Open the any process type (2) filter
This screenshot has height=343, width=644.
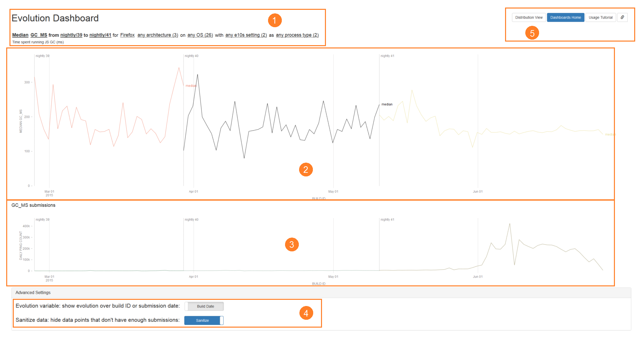(297, 35)
